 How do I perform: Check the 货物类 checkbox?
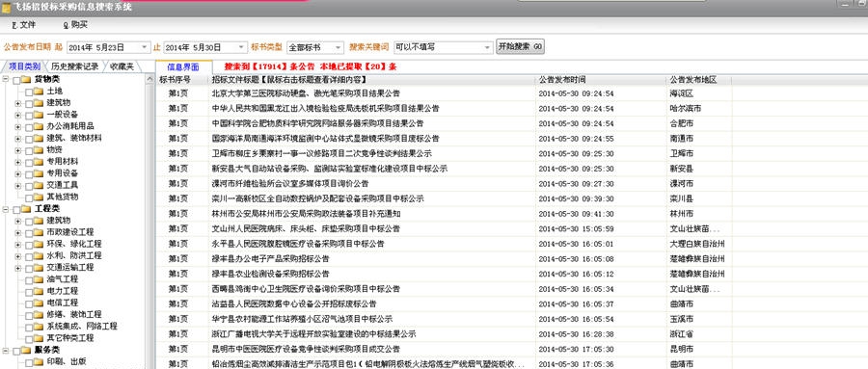[16, 80]
